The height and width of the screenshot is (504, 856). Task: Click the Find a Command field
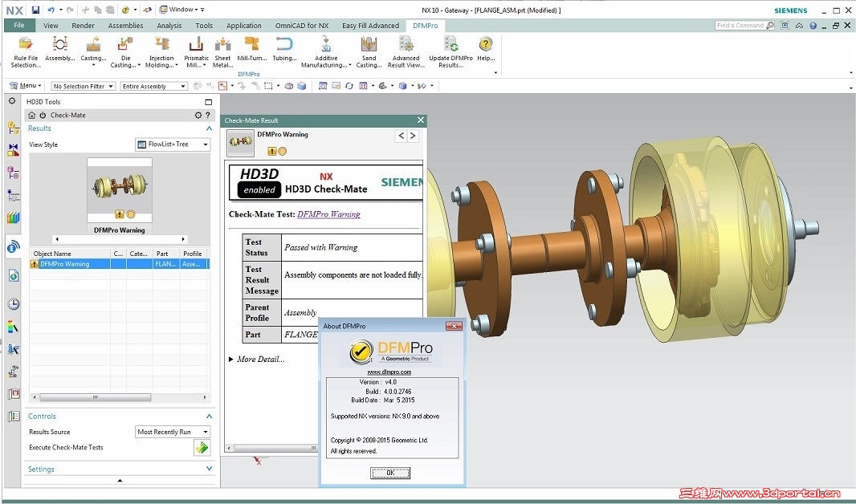(x=740, y=25)
